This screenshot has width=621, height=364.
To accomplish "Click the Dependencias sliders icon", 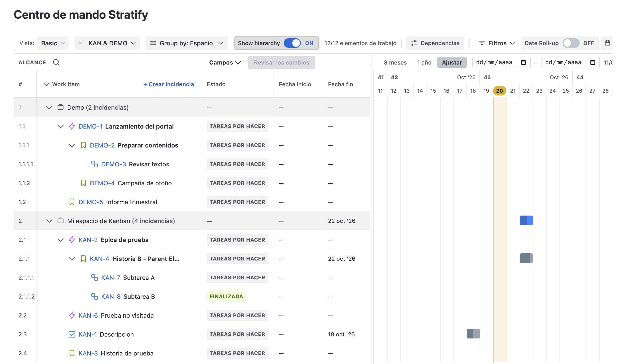I will 414,43.
